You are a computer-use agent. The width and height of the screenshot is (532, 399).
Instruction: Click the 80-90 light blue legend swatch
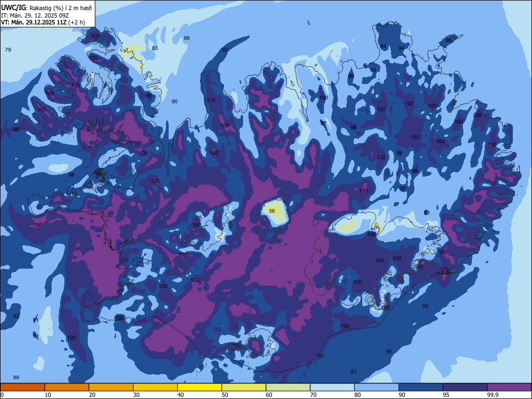click(377, 387)
